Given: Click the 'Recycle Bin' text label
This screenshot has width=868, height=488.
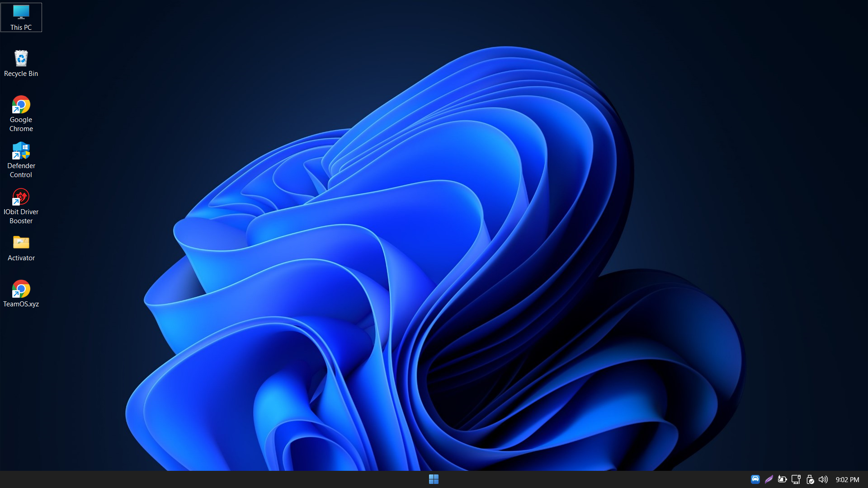Looking at the screenshot, I should 21,74.
